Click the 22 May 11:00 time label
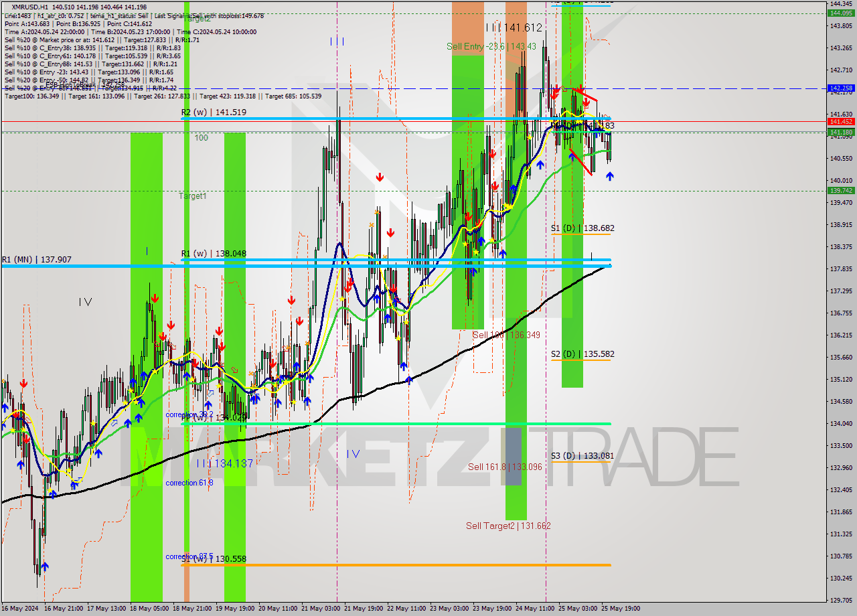 406,609
